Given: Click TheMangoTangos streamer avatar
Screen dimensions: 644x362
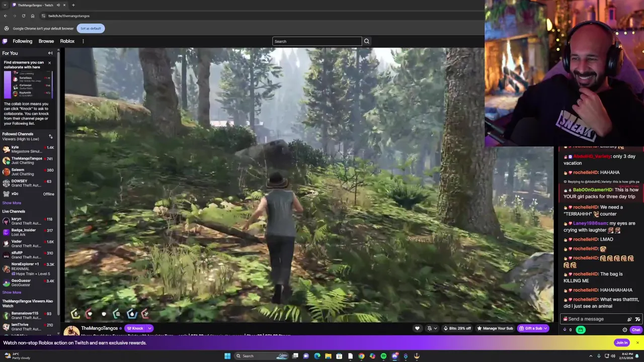Looking at the screenshot, I should [x=71, y=330].
